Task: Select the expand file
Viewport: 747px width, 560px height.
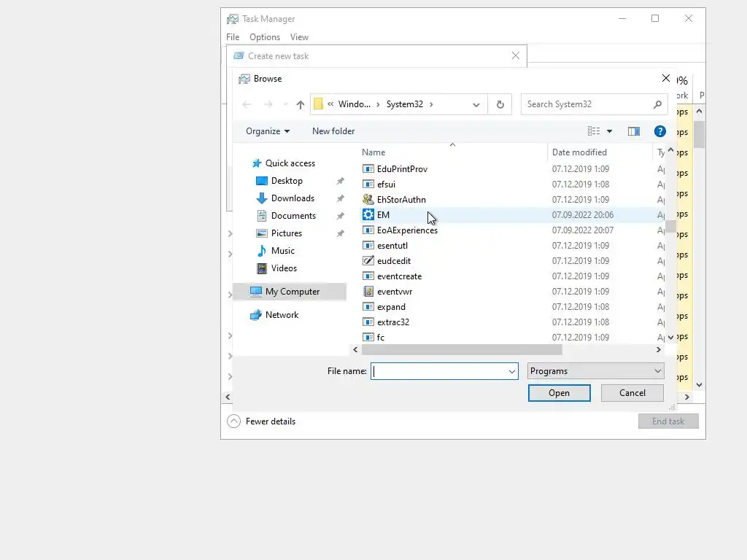Action: [x=391, y=307]
